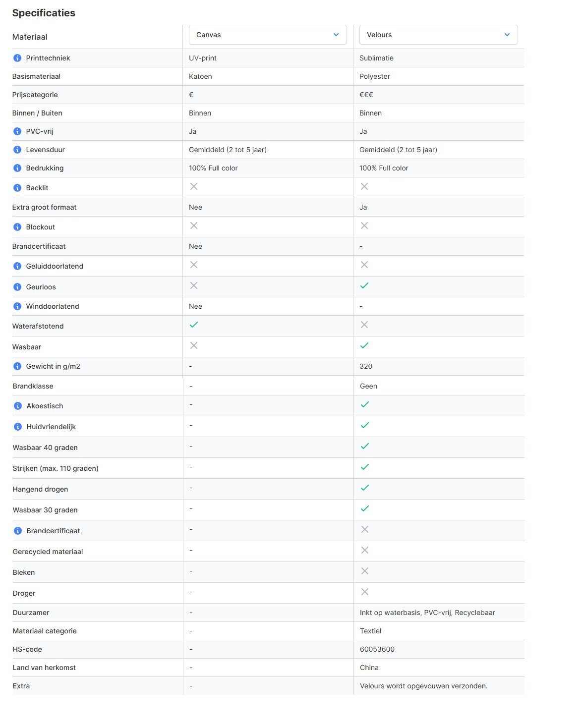
Task: Show info for the Backlit row
Action: (17, 188)
